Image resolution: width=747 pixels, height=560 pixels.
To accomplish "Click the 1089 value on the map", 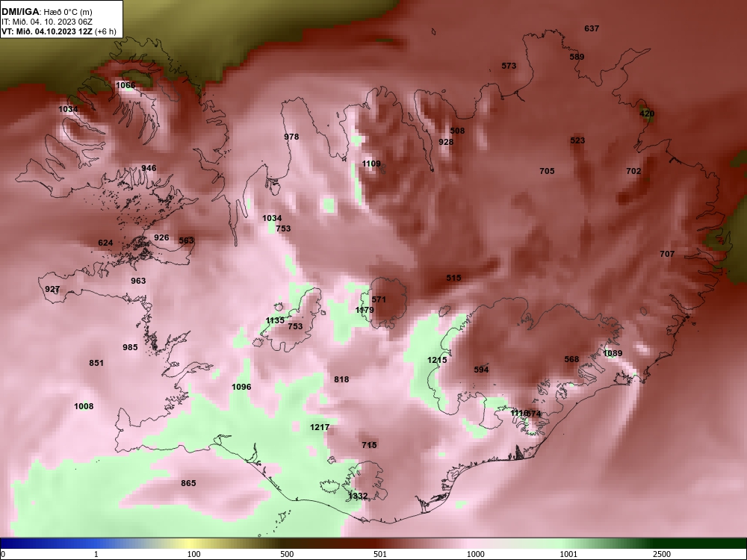I will 613,353.
